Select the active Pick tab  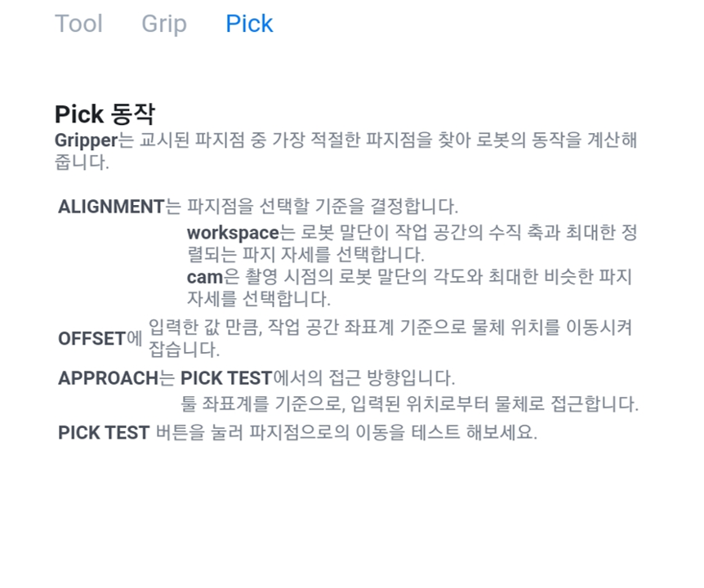(x=249, y=24)
